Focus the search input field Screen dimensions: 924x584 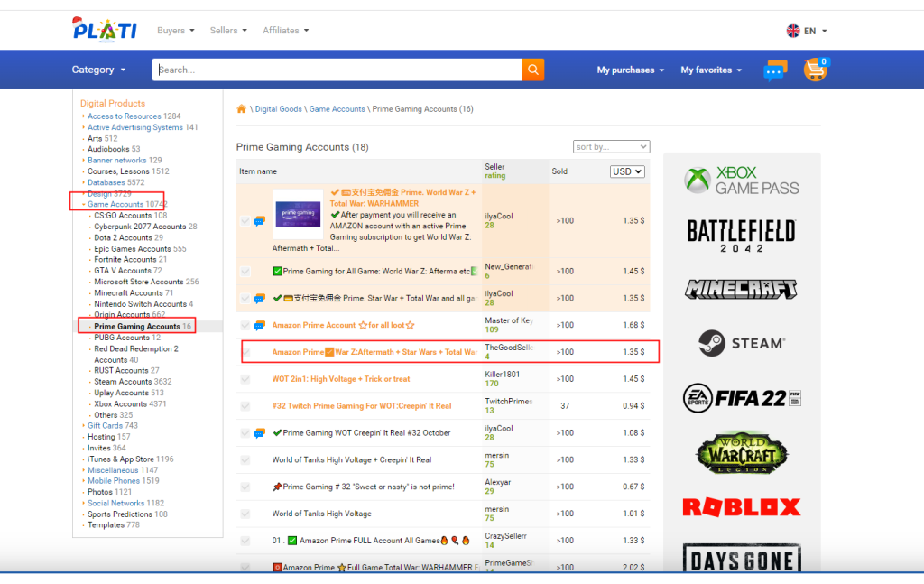[x=338, y=70]
